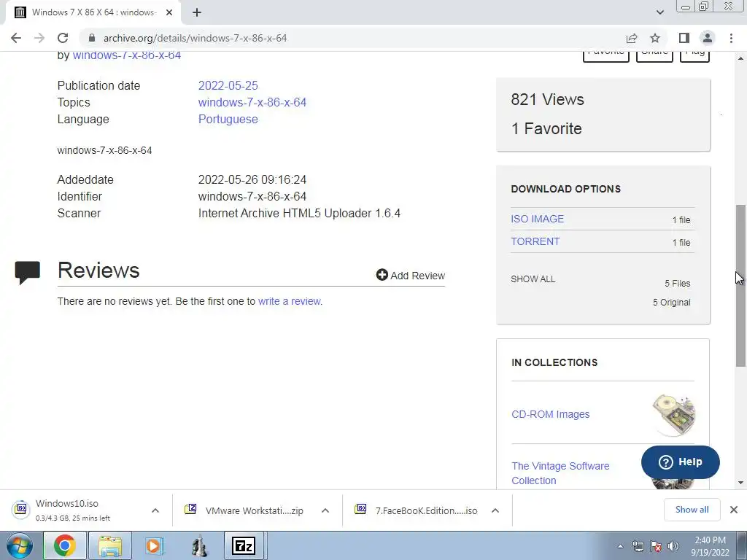Click the scrollbar down arrow

(740, 483)
